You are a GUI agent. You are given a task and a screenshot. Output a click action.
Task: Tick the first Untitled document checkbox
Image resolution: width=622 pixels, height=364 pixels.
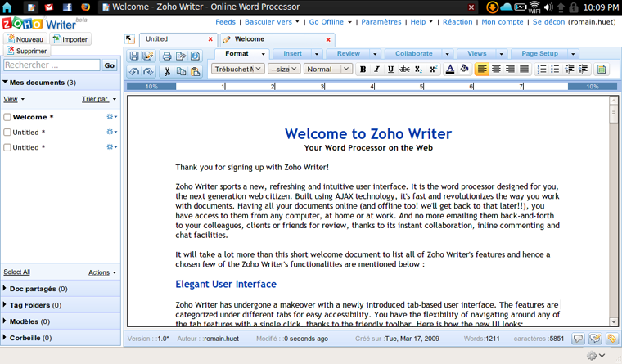(x=7, y=132)
